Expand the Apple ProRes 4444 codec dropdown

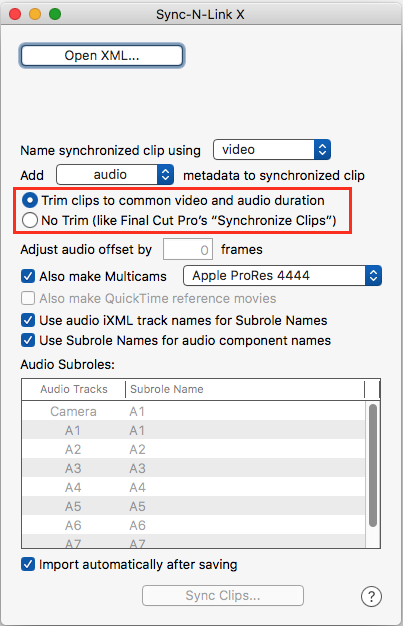click(282, 275)
